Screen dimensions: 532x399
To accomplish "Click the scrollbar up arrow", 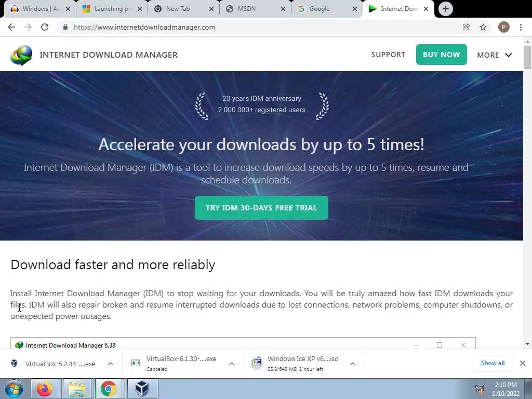I will 527,41.
